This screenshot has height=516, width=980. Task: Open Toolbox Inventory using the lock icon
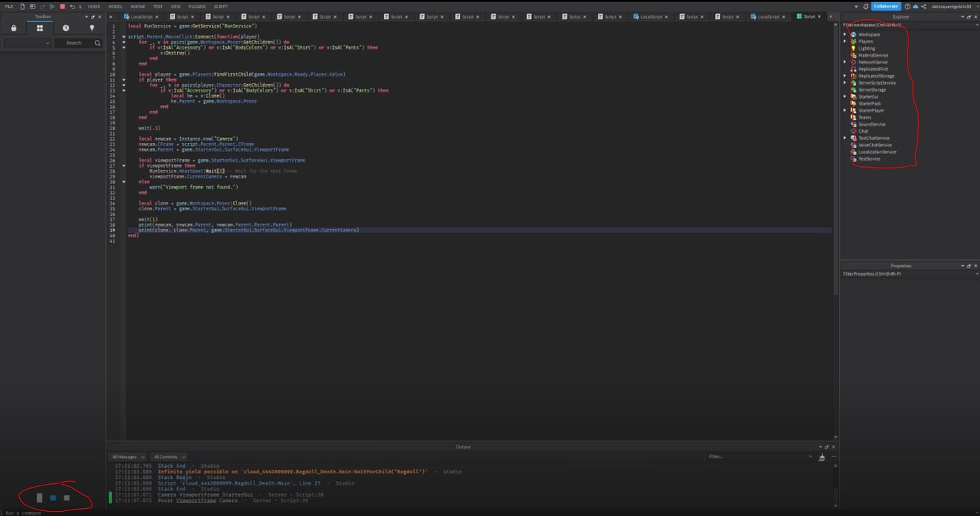coord(13,28)
